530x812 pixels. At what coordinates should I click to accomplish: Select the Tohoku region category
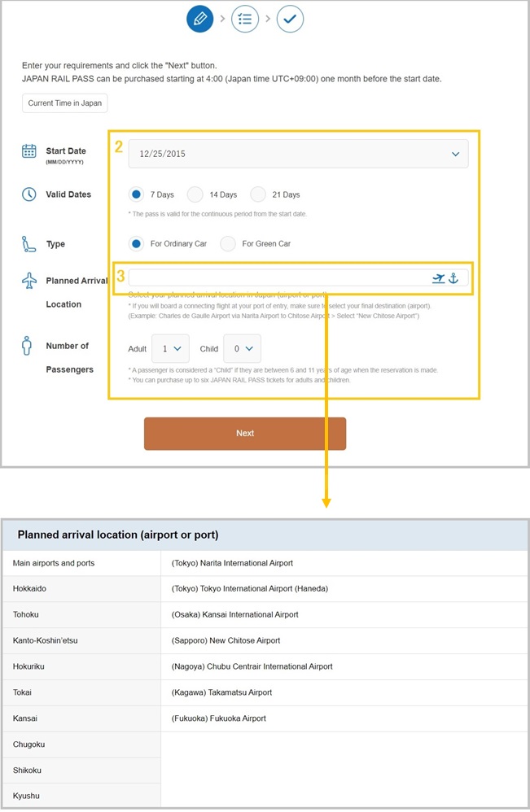tap(82, 615)
